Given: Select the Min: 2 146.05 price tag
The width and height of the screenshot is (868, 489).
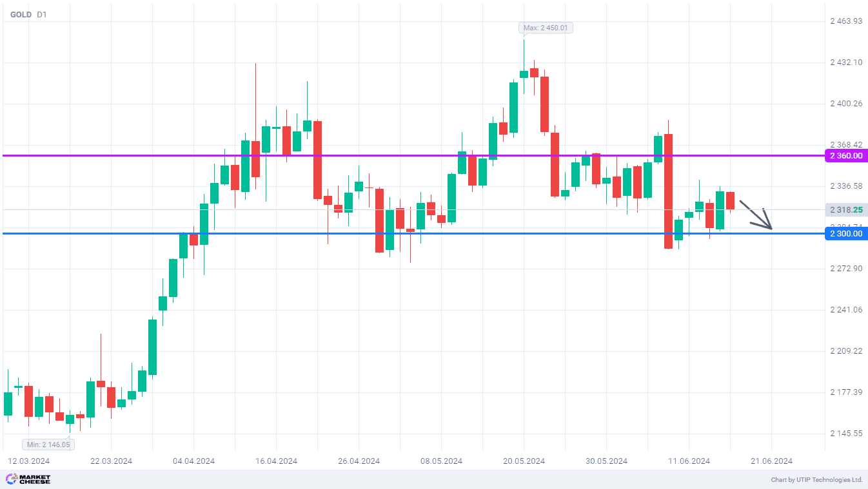Looking at the screenshot, I should pos(49,445).
